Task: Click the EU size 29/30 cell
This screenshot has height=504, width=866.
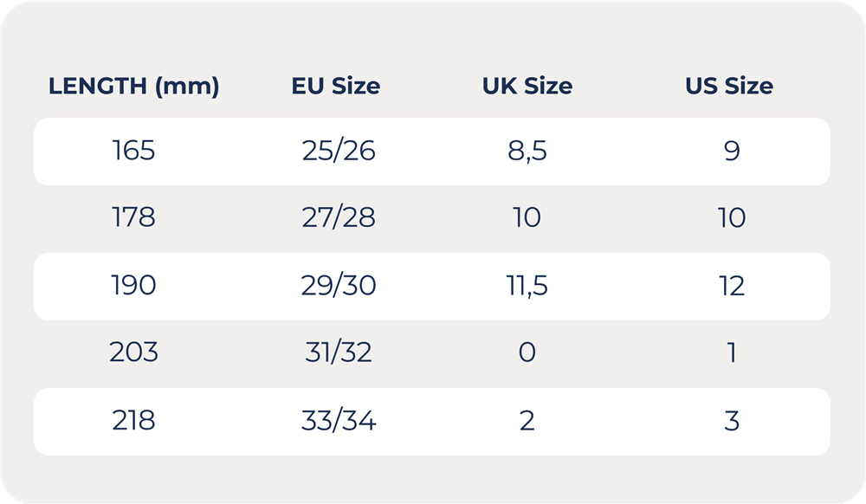Action: point(339,286)
